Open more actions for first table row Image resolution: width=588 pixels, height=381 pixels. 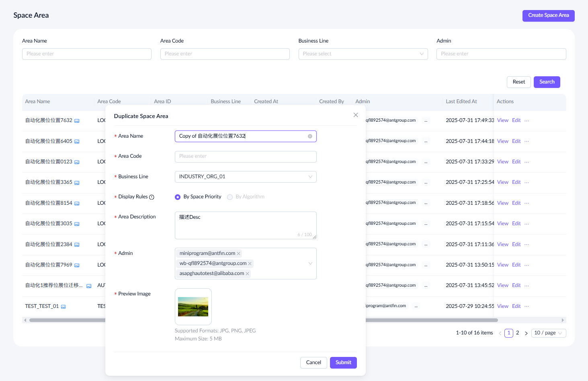point(527,120)
